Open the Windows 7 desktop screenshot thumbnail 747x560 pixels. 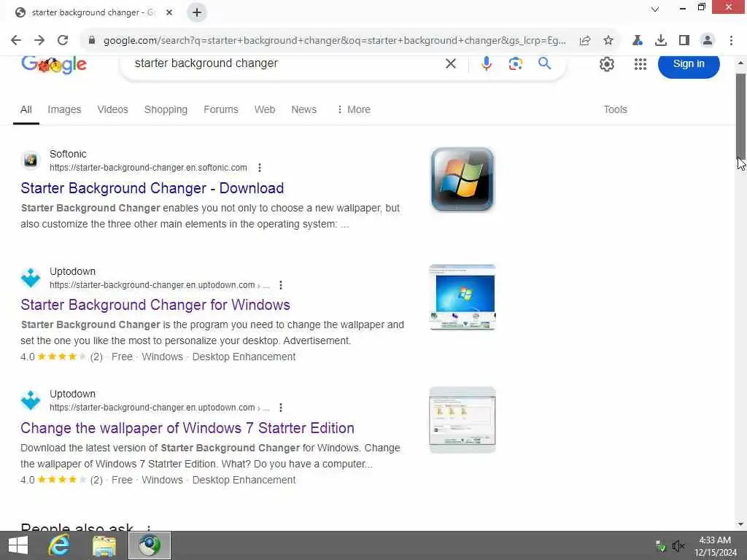tap(462, 297)
